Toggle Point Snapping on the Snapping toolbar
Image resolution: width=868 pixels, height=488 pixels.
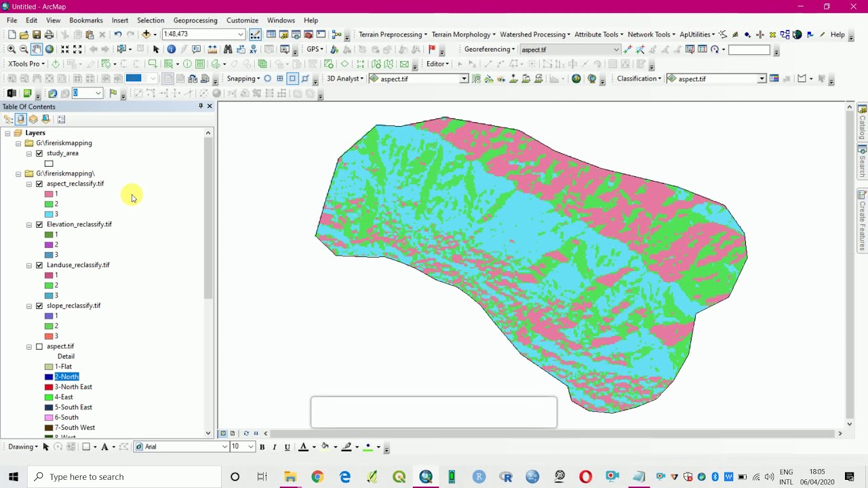coord(268,79)
